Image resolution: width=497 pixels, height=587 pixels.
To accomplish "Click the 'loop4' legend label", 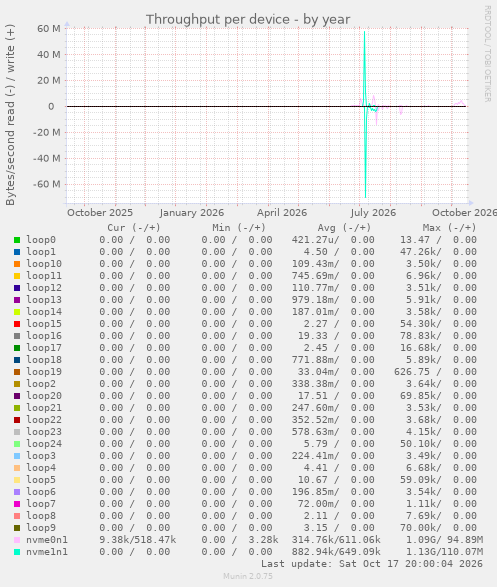I will [41, 467].
